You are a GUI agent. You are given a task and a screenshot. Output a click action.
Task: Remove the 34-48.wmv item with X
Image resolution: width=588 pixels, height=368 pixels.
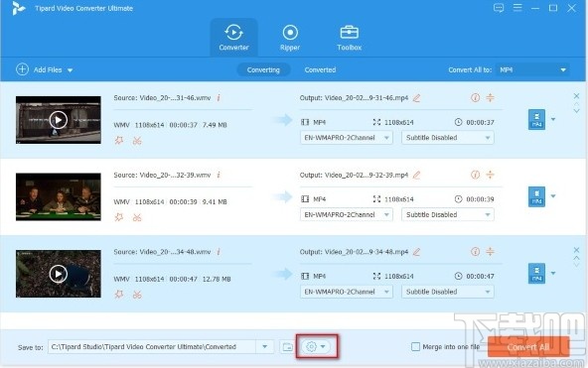pos(576,250)
